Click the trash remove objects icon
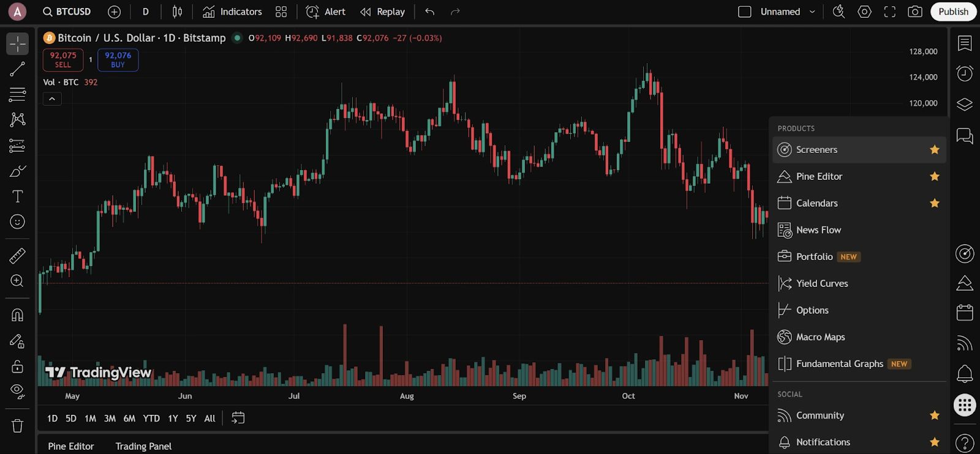 tap(17, 426)
